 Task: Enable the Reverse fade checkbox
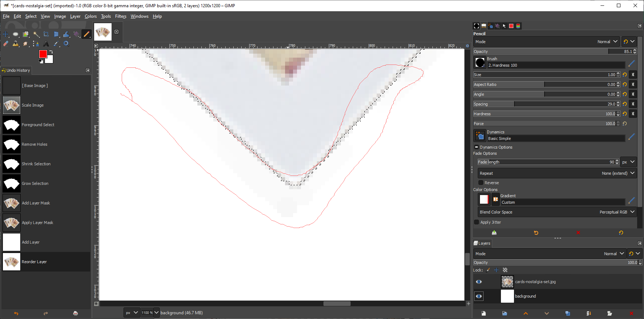[481, 183]
